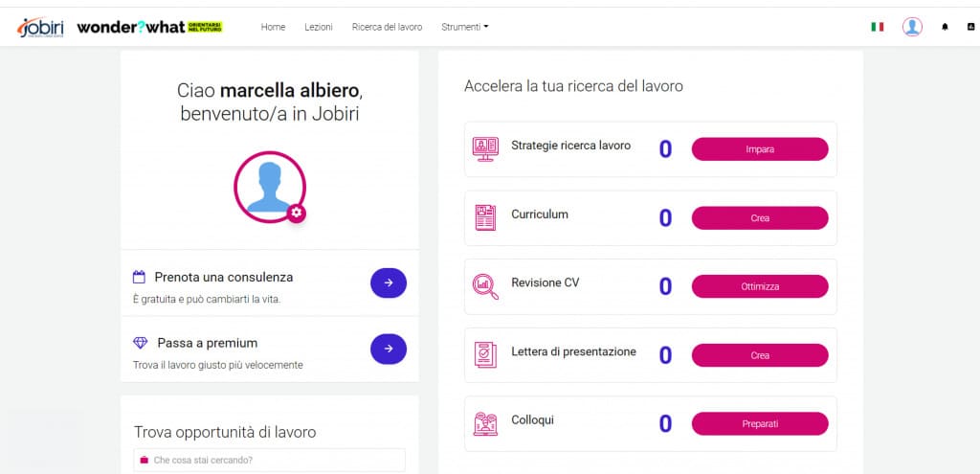Image resolution: width=980 pixels, height=474 pixels.
Task: Click the Ottimizza button
Action: (x=760, y=286)
